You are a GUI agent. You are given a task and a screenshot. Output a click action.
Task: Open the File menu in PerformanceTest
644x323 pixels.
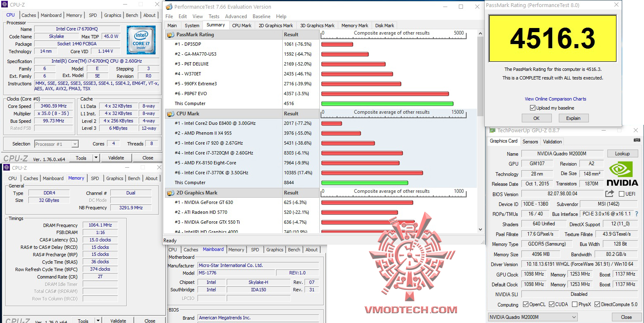click(169, 16)
